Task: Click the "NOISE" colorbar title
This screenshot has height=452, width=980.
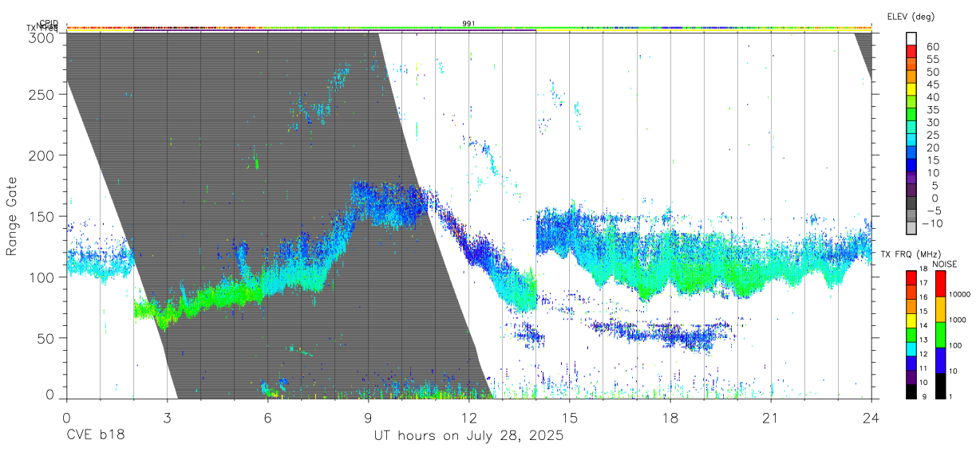Action: (x=944, y=263)
